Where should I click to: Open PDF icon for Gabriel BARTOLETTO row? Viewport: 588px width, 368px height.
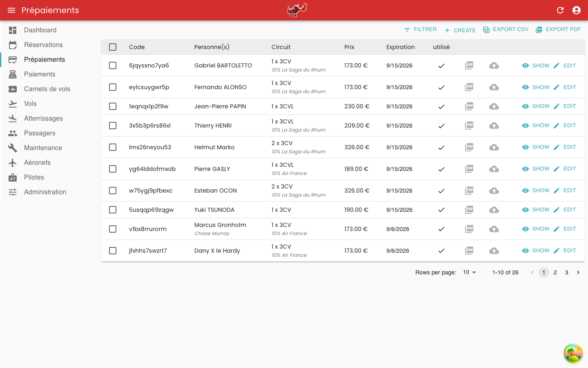tap(469, 65)
